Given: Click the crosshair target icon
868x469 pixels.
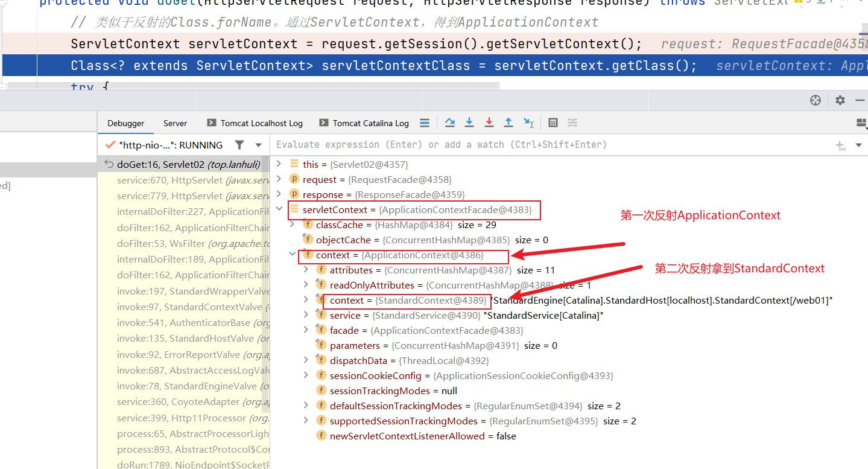Looking at the screenshot, I should click(816, 100).
